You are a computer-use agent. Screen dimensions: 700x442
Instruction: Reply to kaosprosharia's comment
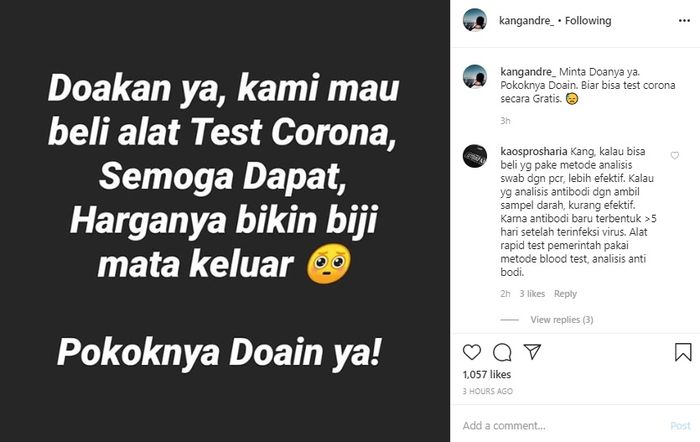coord(565,294)
